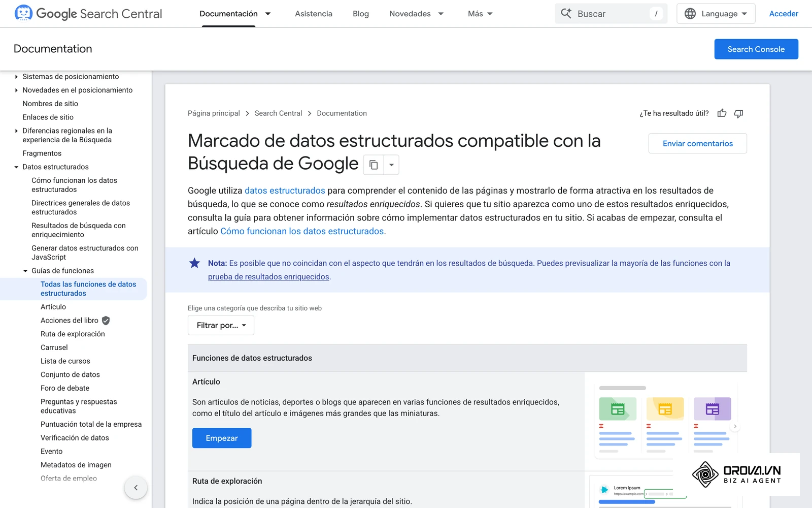Viewport: 812px width, 508px height.
Task: Collapse the Guías de funciones section
Action: click(25, 271)
